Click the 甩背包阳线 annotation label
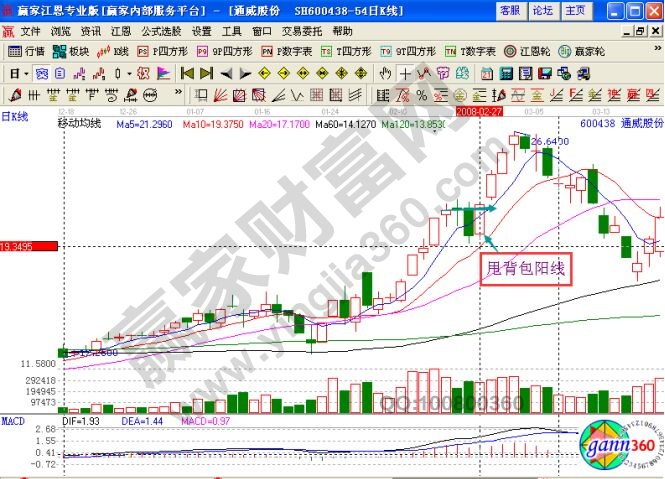The height and width of the screenshot is (479, 665). pyautogui.click(x=526, y=268)
